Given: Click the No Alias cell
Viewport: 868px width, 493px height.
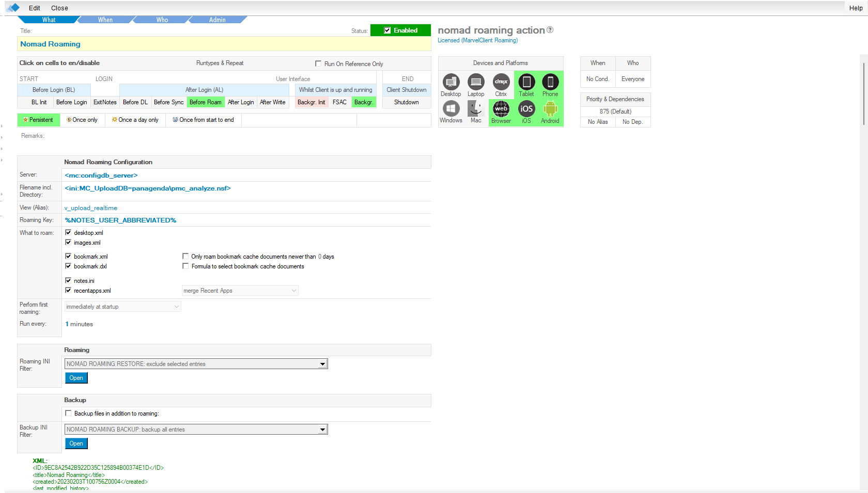Looking at the screenshot, I should pos(598,122).
